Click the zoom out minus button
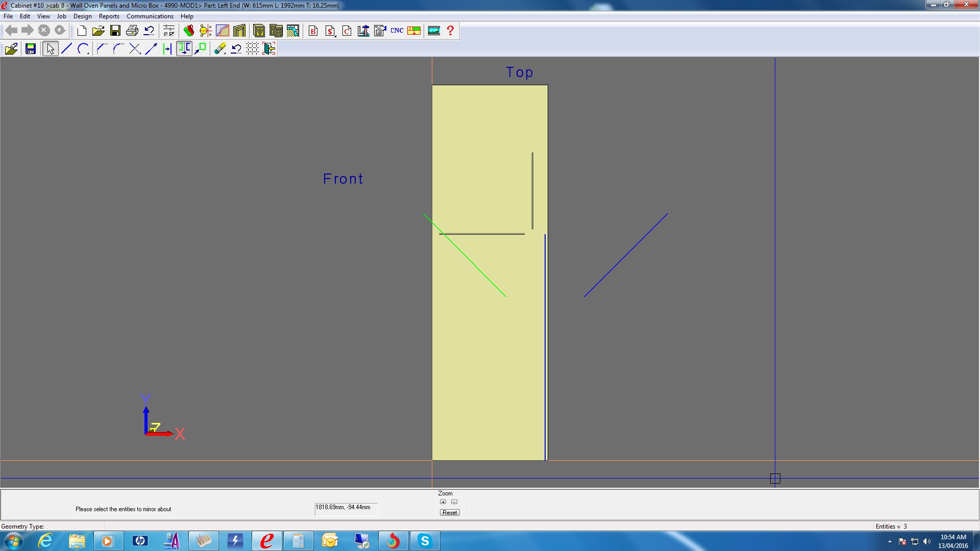 [454, 502]
